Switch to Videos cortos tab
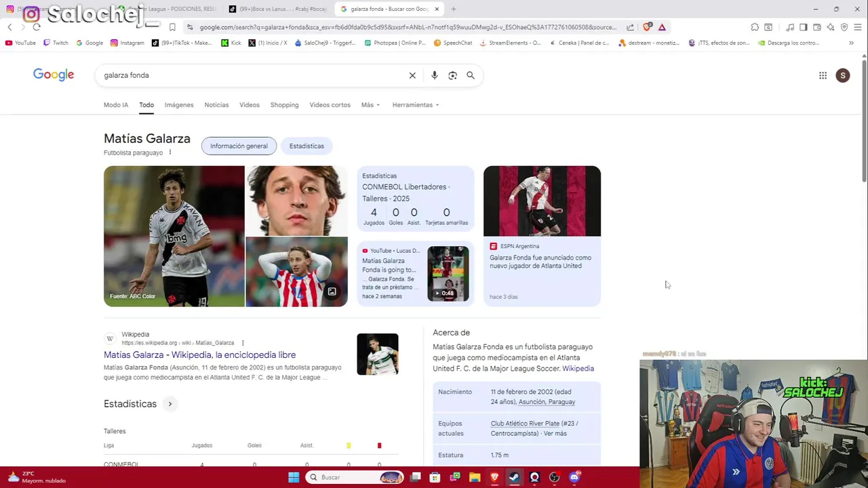This screenshot has width=868, height=488. 330,105
